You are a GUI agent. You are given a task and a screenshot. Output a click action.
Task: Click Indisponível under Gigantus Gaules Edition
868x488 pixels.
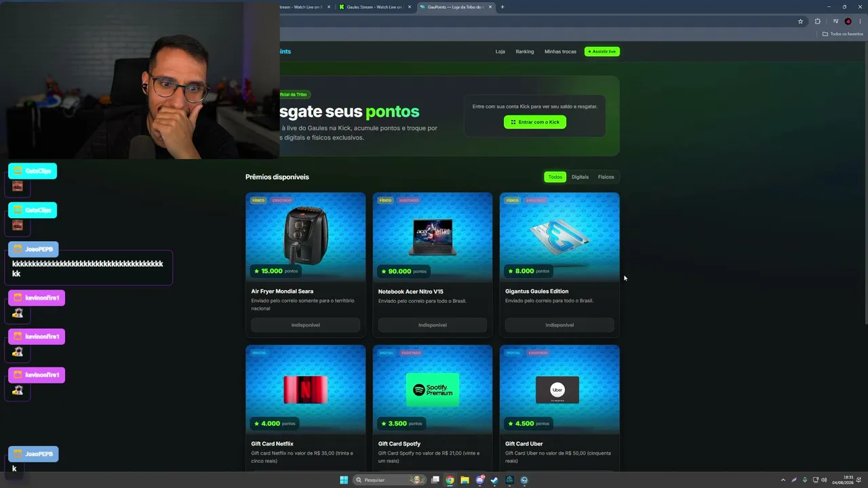559,325
